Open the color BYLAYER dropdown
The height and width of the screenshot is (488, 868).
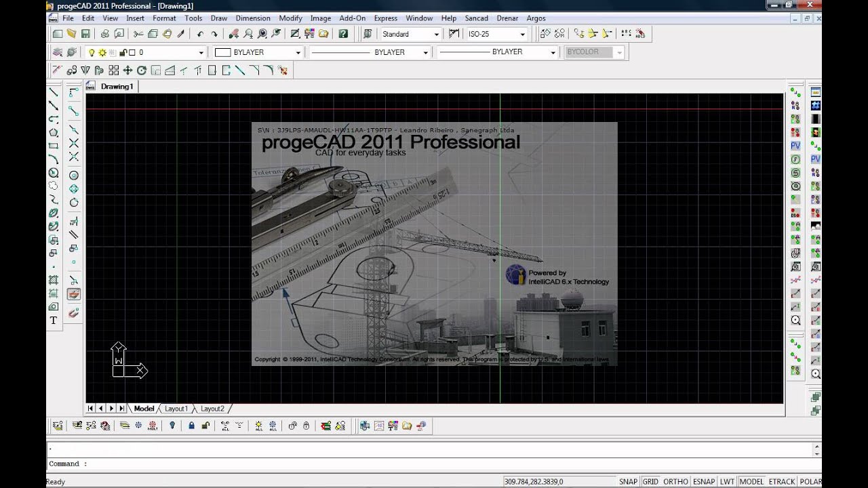298,52
